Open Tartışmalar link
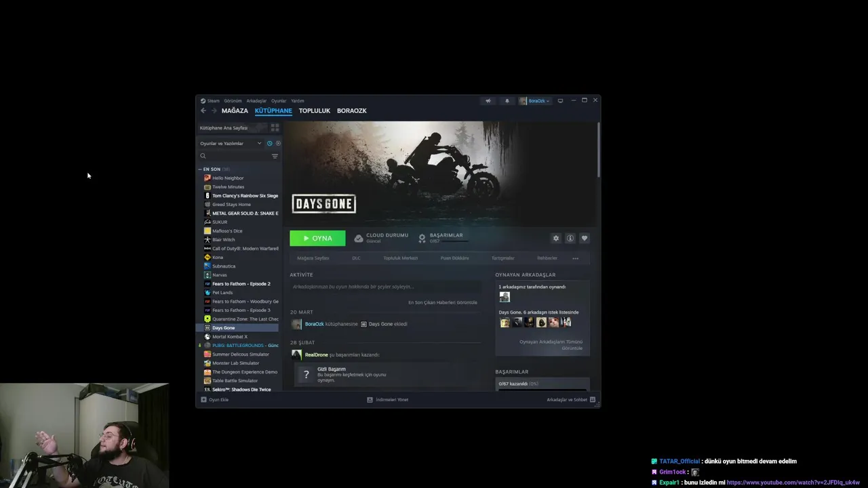Viewport: 868px width, 488px height. (502, 258)
